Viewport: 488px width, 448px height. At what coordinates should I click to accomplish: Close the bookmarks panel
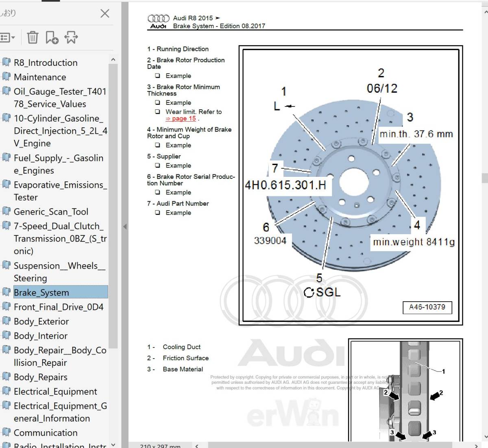105,13
